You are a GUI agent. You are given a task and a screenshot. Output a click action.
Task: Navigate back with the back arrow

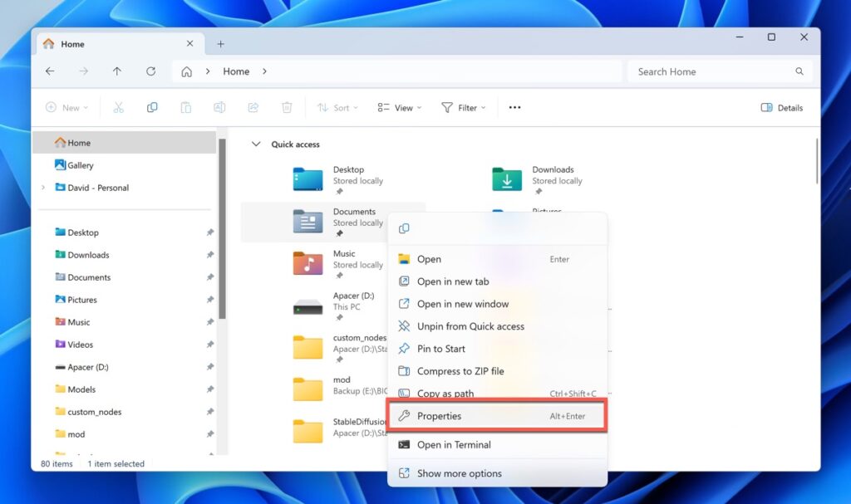tap(50, 71)
